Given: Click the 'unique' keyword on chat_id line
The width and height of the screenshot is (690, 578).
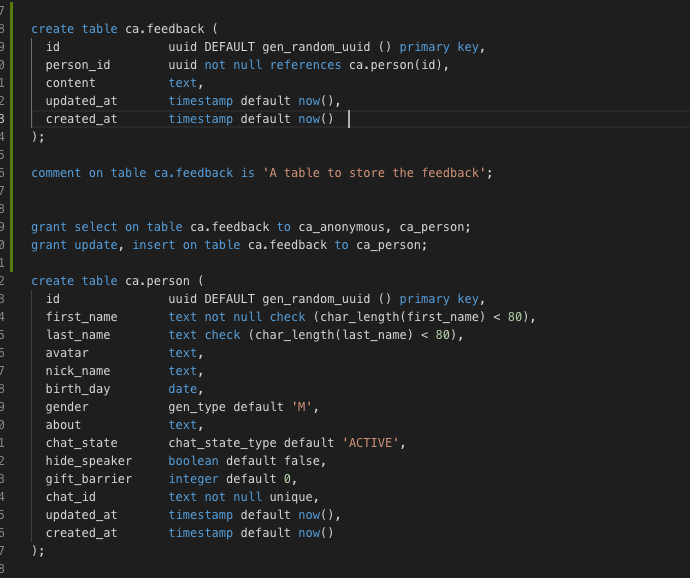Looking at the screenshot, I should click(291, 497).
